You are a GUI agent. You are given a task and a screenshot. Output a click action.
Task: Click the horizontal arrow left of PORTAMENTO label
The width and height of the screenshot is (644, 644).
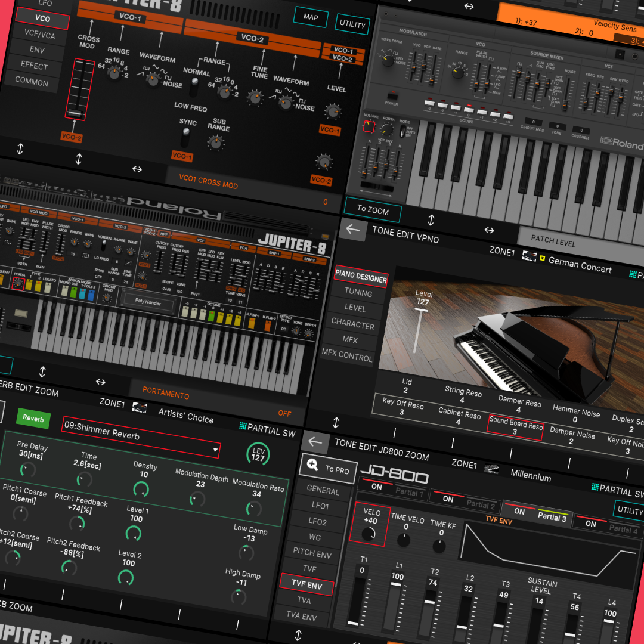coord(101,382)
